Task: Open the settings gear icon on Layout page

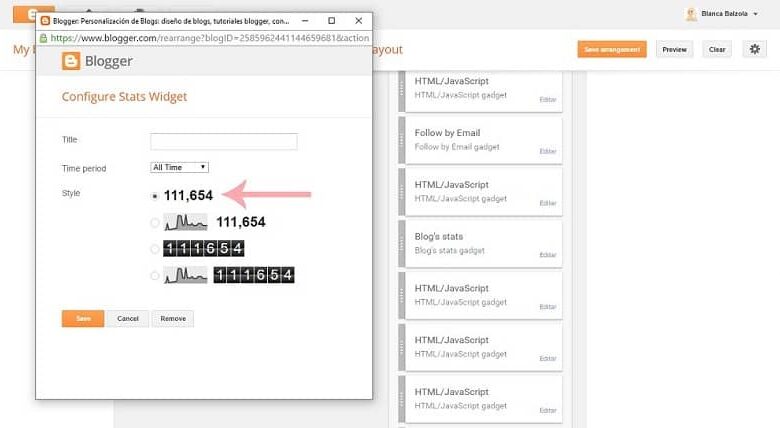Action: pyautogui.click(x=755, y=49)
